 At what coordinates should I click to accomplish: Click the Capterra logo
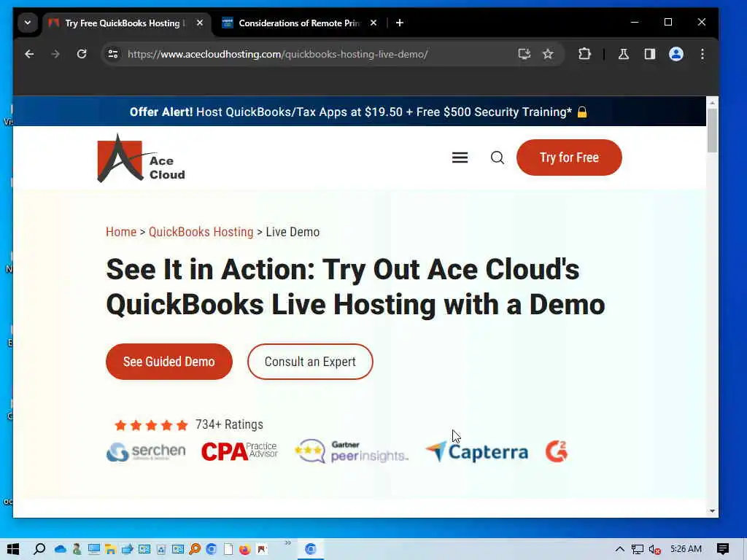[477, 451]
